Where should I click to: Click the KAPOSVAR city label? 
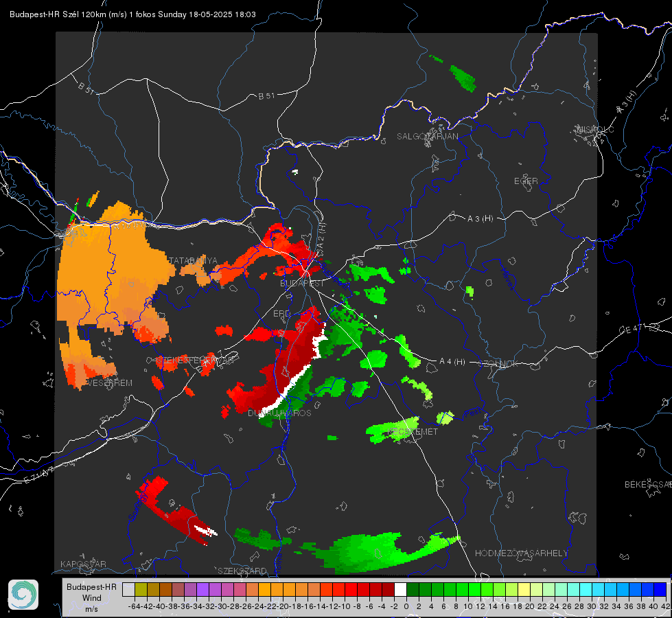pos(83,564)
